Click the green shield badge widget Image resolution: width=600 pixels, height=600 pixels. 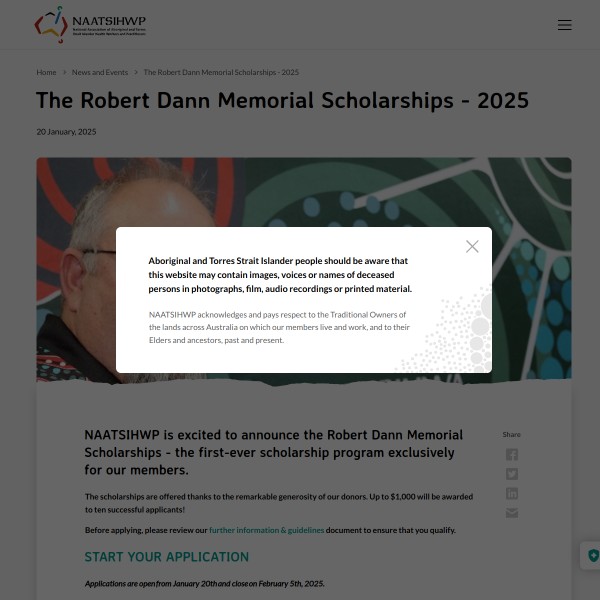(x=592, y=555)
